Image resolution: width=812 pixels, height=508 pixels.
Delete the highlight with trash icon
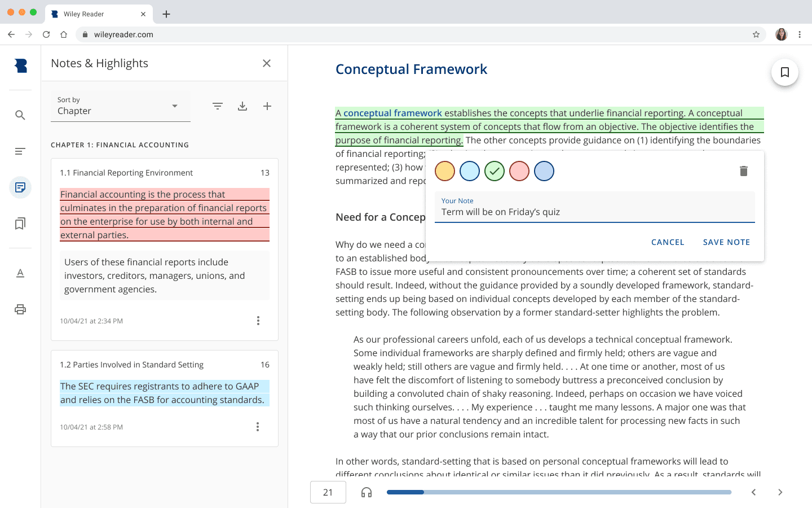pos(744,171)
